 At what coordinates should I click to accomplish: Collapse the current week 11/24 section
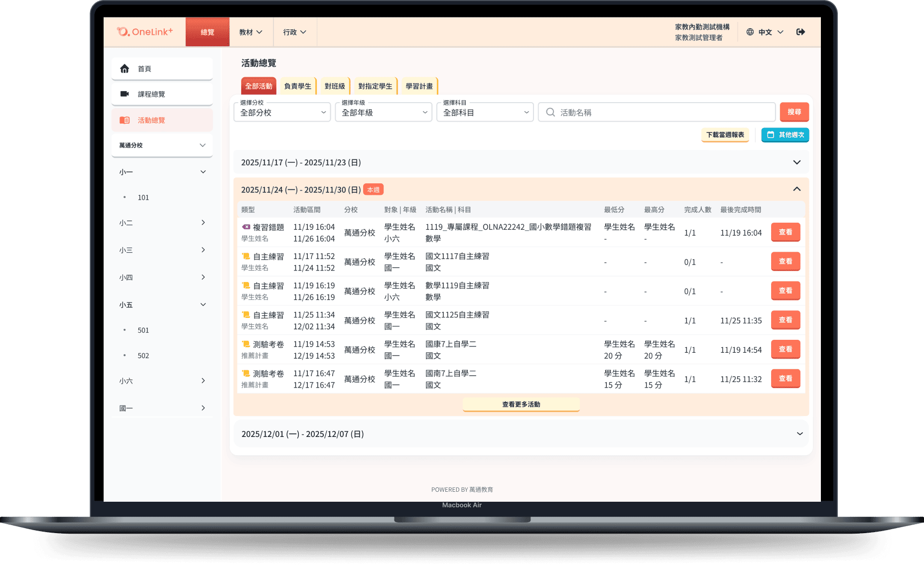[x=796, y=189]
